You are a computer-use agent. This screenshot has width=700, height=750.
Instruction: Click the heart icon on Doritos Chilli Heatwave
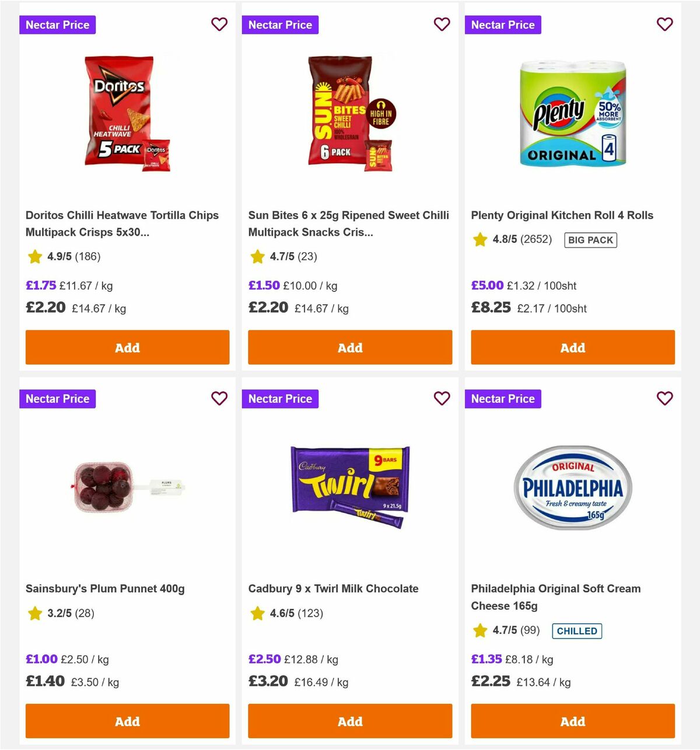pos(219,25)
